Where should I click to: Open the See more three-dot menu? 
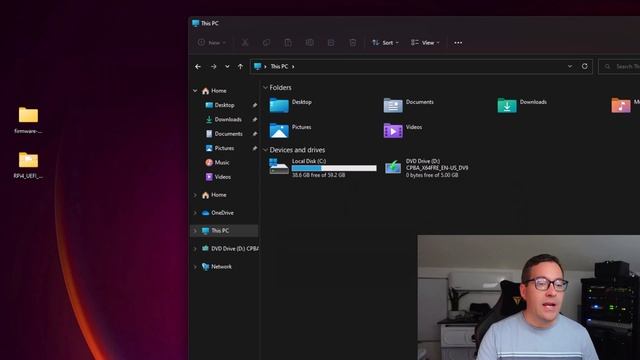458,42
